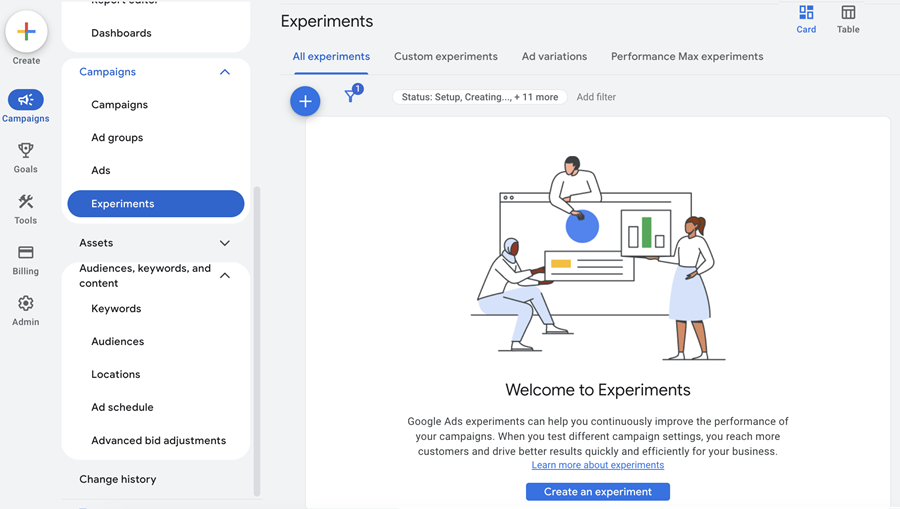The width and height of the screenshot is (900, 509).
Task: Click the multicolor Create plus icon
Action: coord(26,32)
